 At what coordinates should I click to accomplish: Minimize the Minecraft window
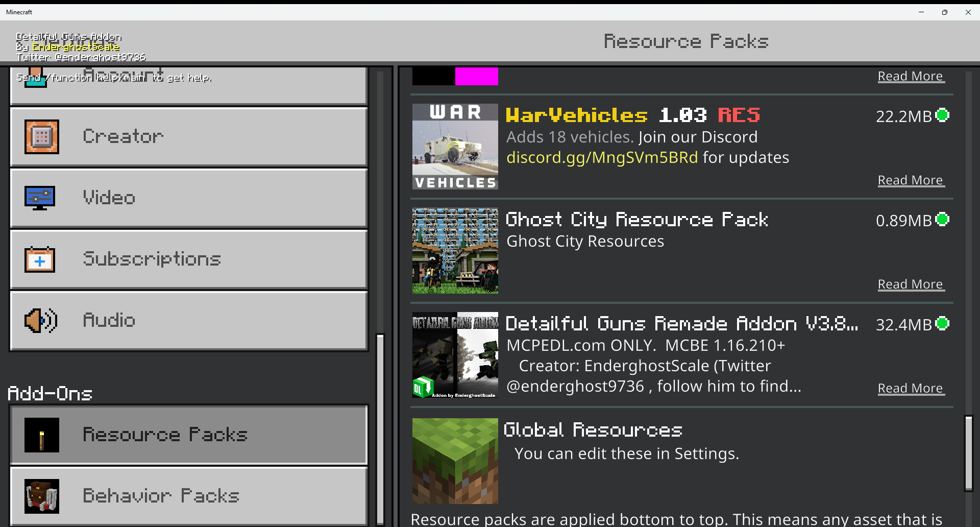tap(921, 12)
